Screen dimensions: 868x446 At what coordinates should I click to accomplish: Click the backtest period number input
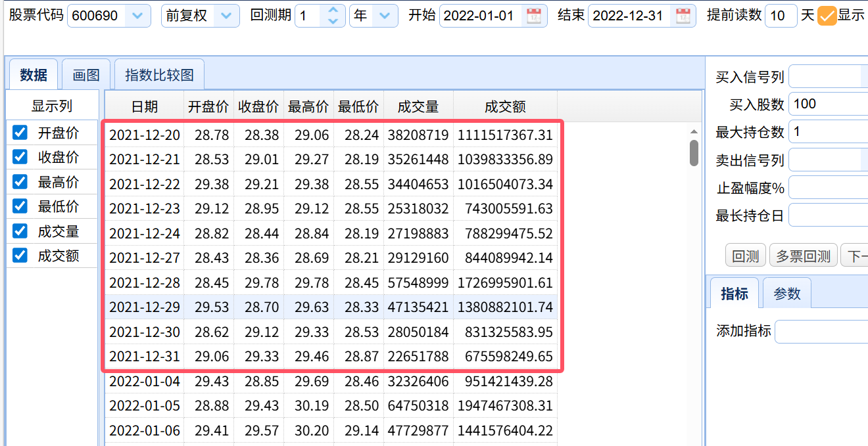click(x=309, y=16)
